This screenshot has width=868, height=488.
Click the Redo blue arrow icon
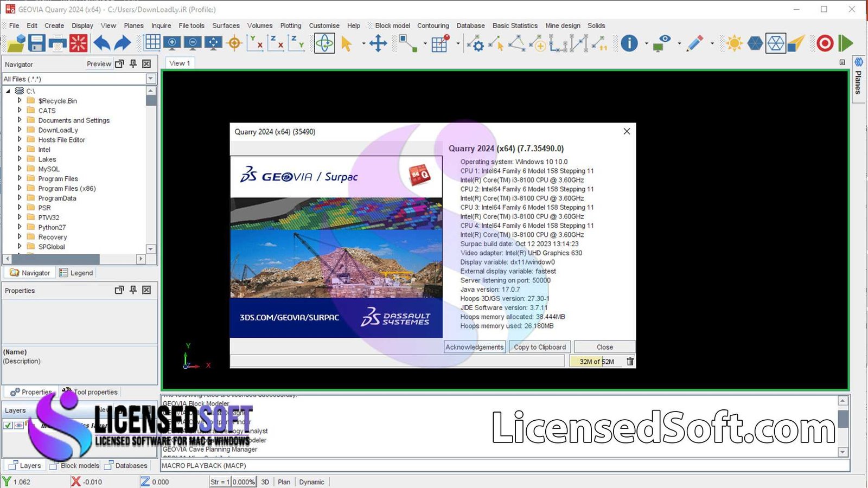pos(123,43)
